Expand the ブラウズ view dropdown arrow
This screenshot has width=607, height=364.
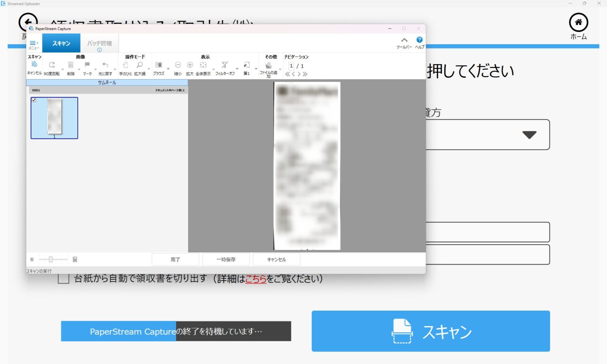point(168,69)
